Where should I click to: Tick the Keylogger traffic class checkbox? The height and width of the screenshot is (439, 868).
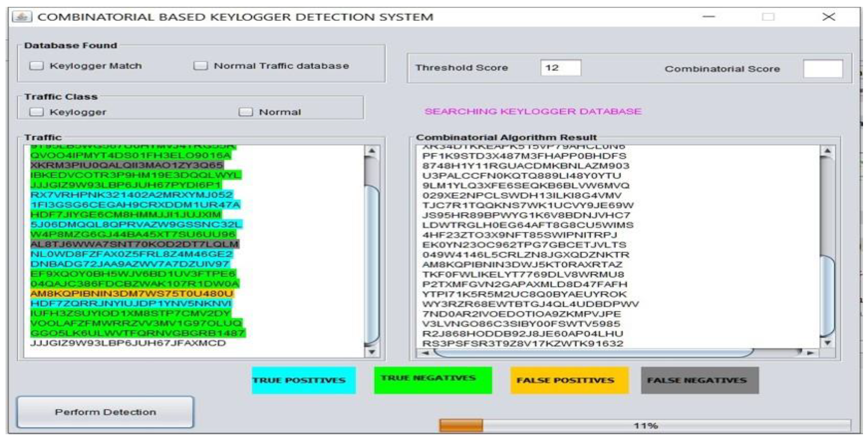[36, 112]
